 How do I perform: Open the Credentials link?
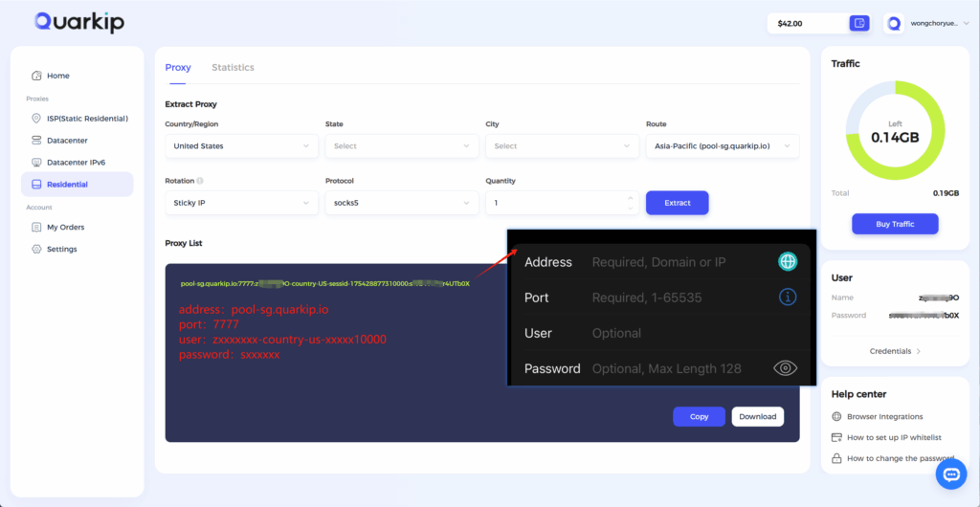(x=895, y=351)
